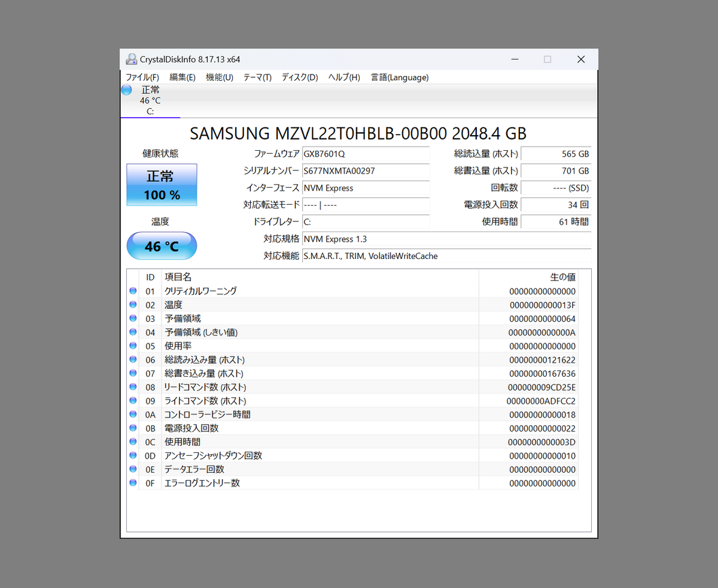This screenshot has width=718, height=588.
Task: Click the status orb for 予備領域 (しきい値)
Action: pos(133,332)
